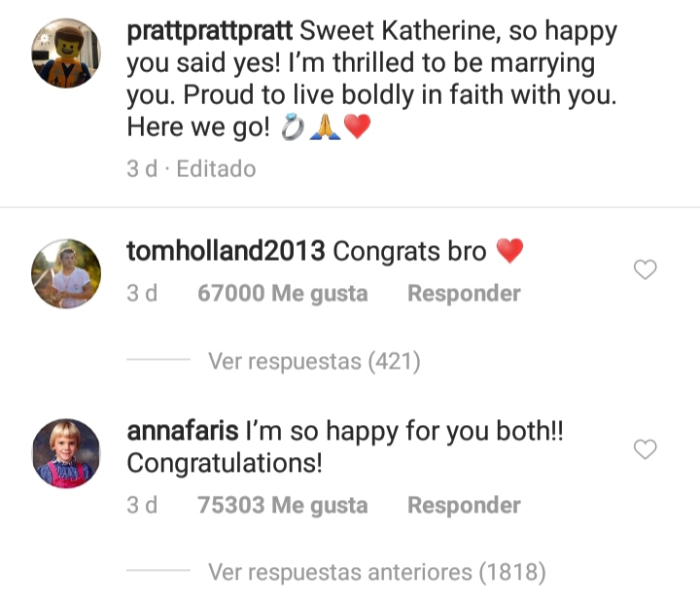
Task: Open the prattprattpratt username link
Action: (x=210, y=31)
